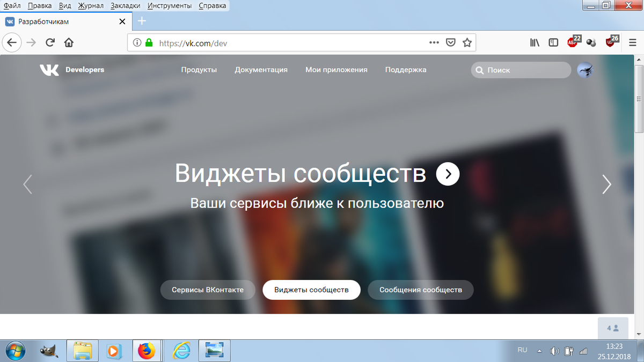Open the volume speaker icon
This screenshot has width=644, height=362.
tap(554, 351)
